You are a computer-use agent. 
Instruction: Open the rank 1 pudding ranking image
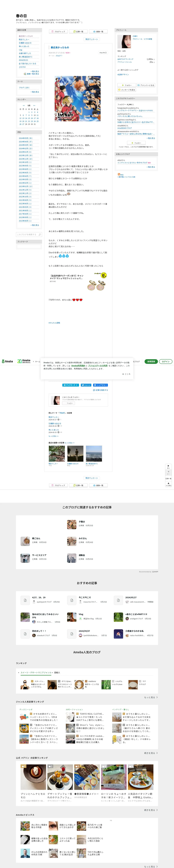[33, 777]
